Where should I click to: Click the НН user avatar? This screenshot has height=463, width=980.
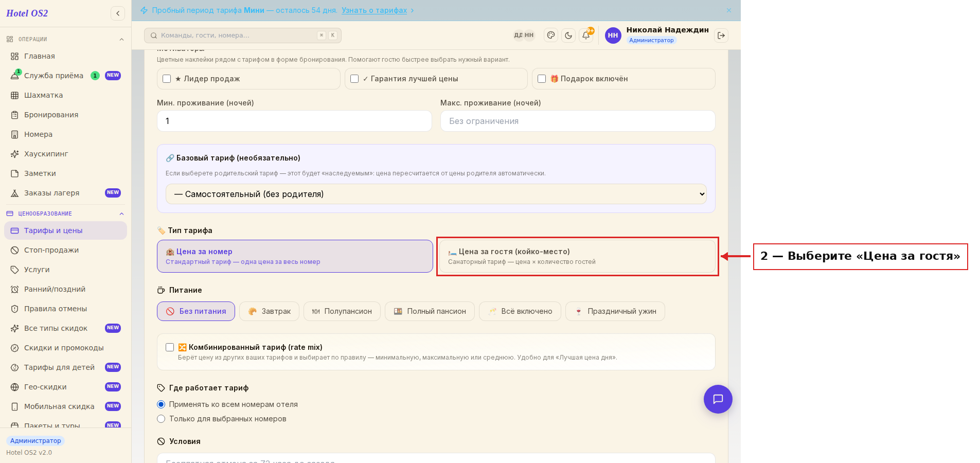pos(613,35)
